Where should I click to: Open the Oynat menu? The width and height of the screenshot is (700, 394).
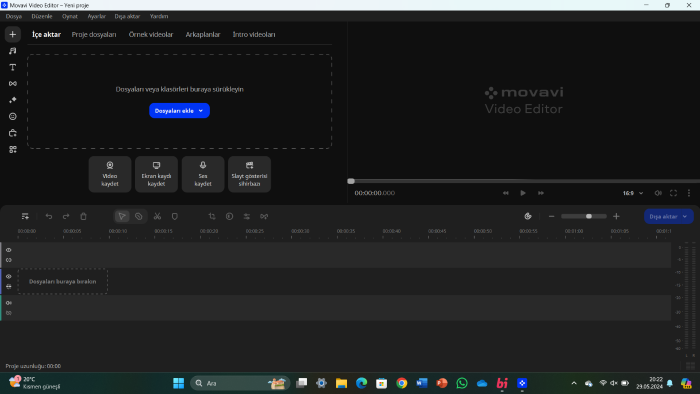tap(70, 16)
